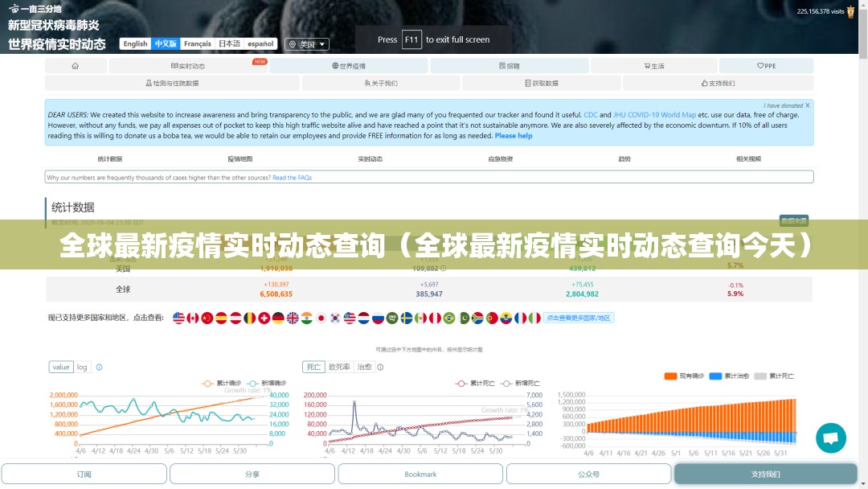Open the ♡PPE section
868x489 pixels.
765,65
